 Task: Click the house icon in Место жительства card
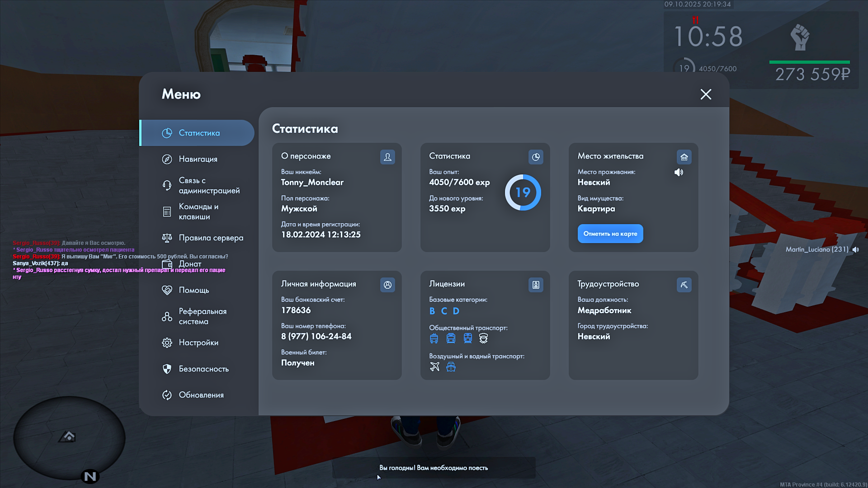point(684,157)
